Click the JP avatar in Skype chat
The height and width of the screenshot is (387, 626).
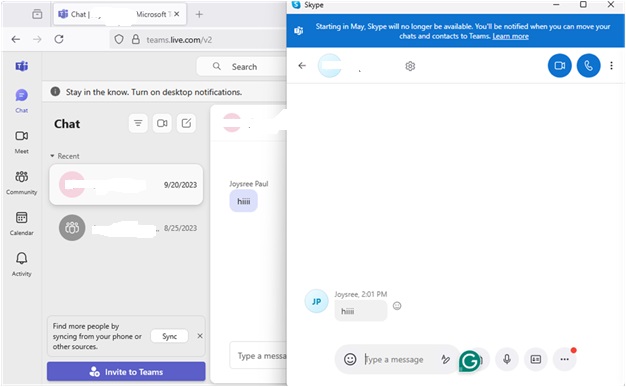pyautogui.click(x=316, y=301)
